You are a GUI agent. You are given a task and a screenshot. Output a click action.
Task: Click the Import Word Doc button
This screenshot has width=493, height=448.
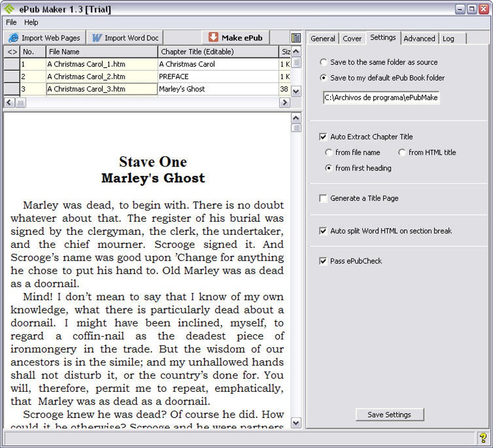click(125, 38)
